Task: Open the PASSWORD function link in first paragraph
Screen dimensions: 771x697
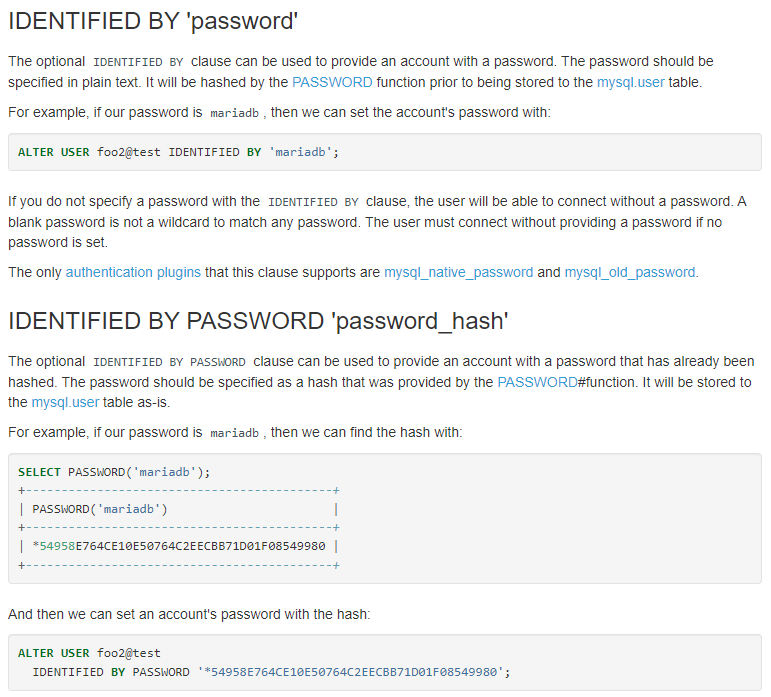Action: pyautogui.click(x=332, y=82)
